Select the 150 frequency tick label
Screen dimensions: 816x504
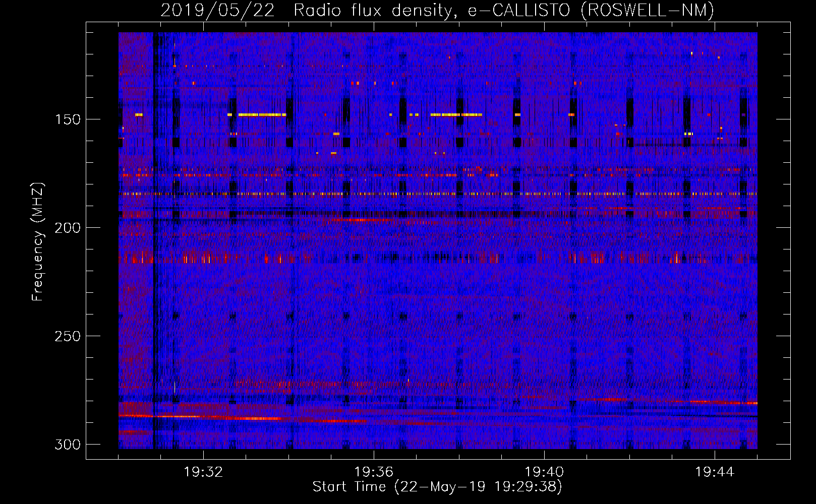(67, 119)
